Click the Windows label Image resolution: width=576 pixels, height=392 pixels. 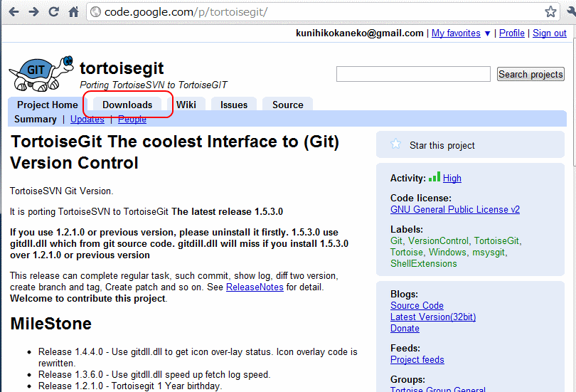tap(447, 252)
